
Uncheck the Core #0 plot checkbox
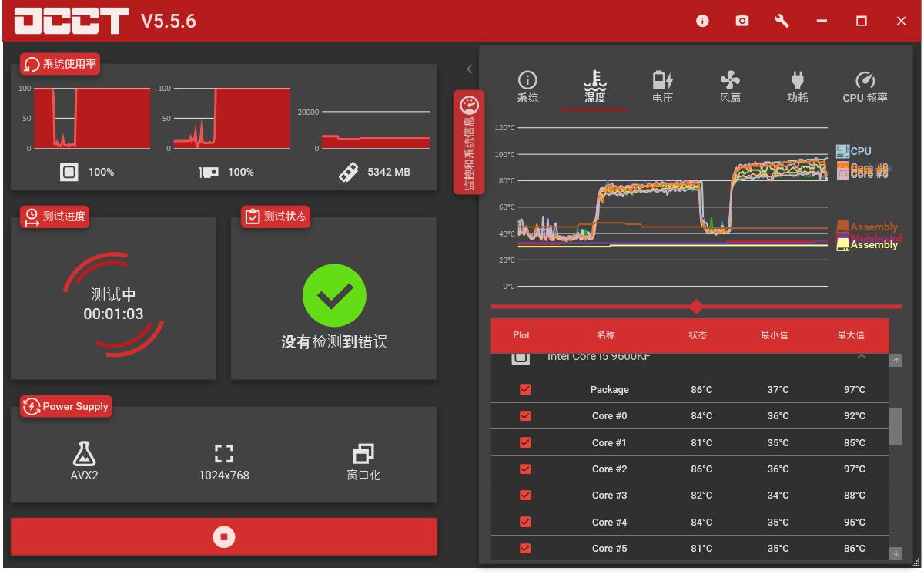(x=526, y=416)
